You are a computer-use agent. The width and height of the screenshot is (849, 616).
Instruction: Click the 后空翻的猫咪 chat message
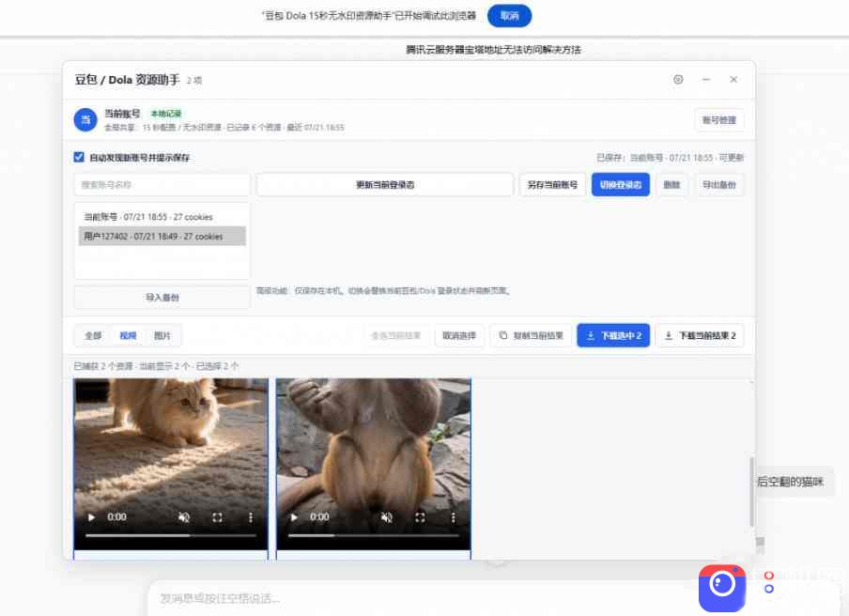pos(790,481)
